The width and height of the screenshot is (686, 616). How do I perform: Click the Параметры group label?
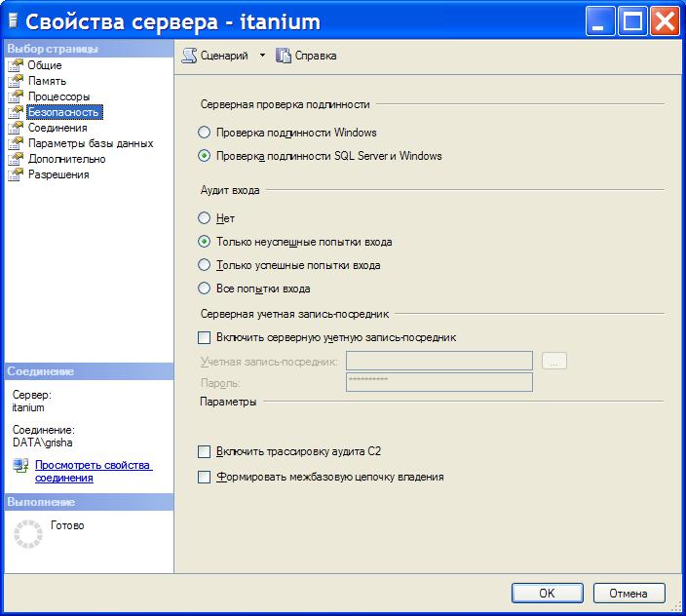(228, 402)
